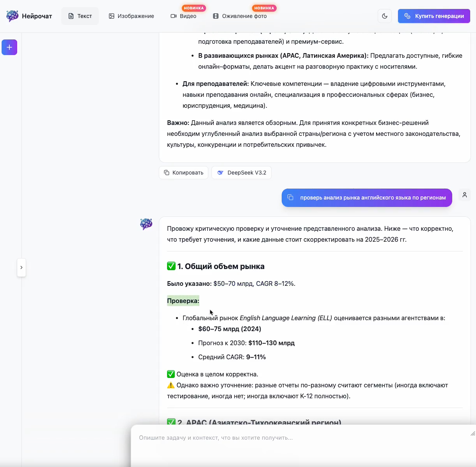Expand the sidebar with the chevron arrow
476x467 pixels.
tap(21, 267)
